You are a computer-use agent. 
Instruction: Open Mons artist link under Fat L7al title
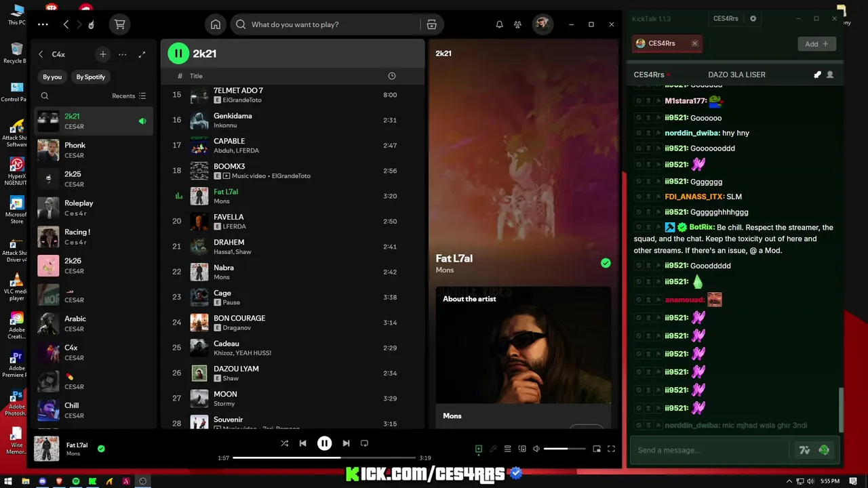click(445, 270)
